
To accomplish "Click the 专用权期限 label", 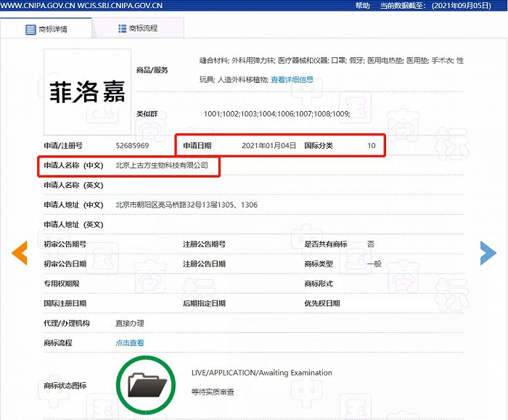I will click(x=62, y=284).
